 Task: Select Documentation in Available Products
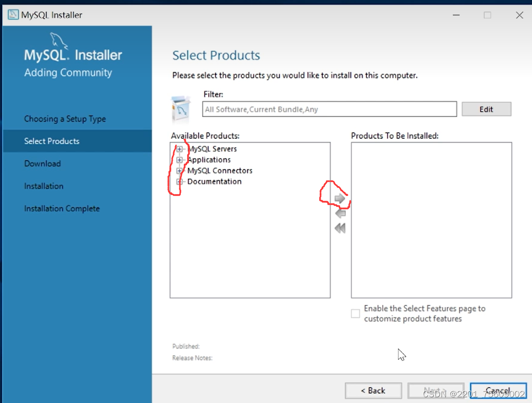pyautogui.click(x=214, y=181)
